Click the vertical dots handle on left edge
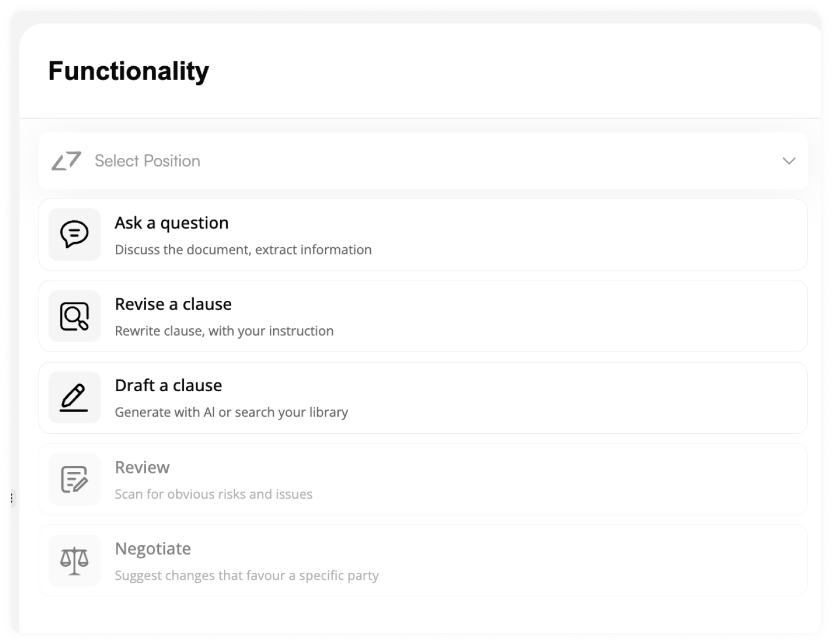The width and height of the screenshot is (832, 644). click(x=12, y=498)
